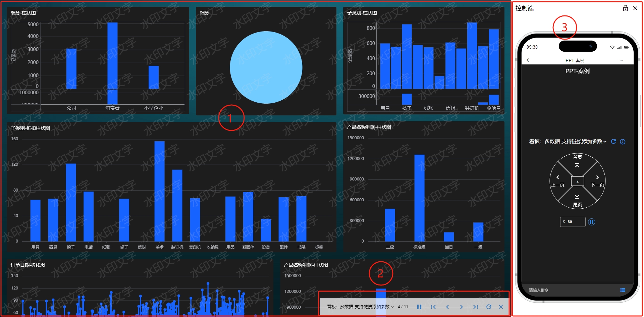Click 产品名称利润-柱状图 title in middle-right panel

coord(369,127)
